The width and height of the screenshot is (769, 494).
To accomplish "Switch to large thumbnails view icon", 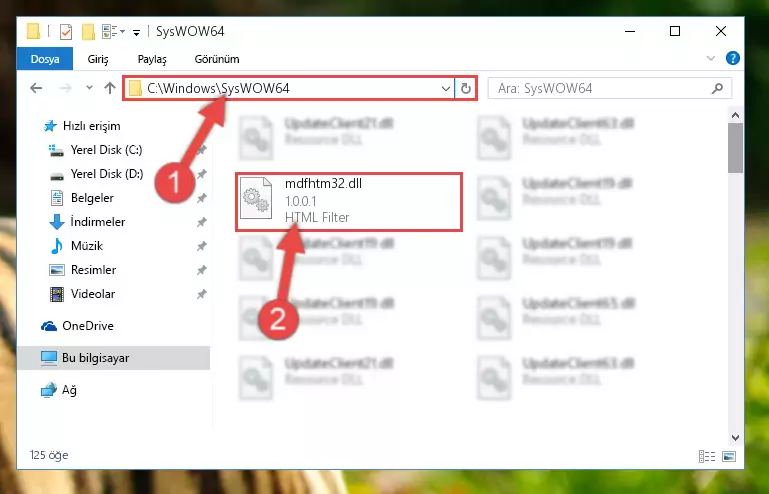I will [729, 456].
